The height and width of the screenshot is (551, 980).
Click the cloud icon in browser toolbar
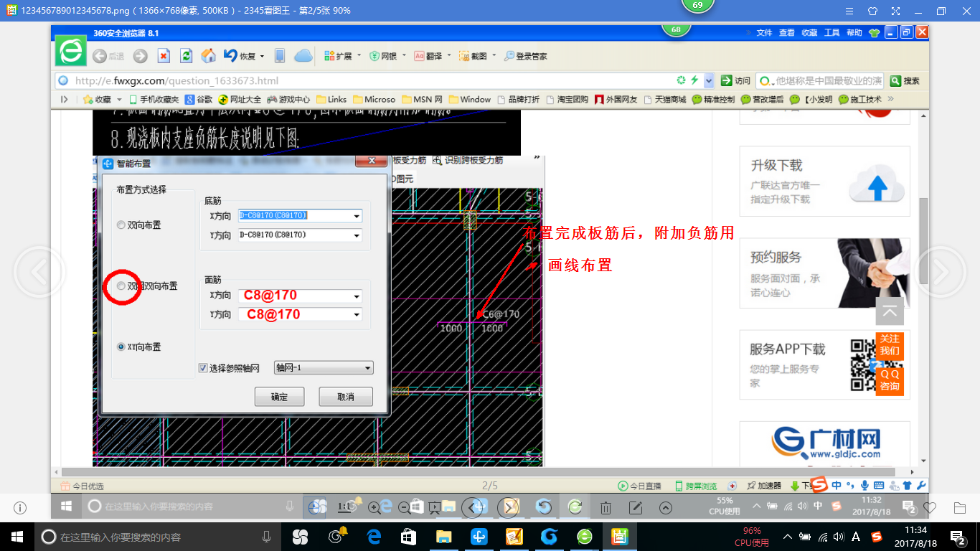click(303, 56)
